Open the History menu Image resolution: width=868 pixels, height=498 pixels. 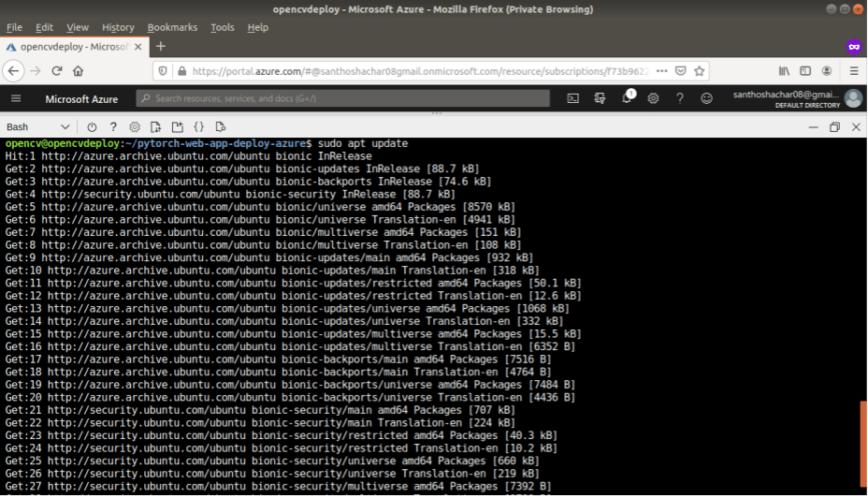point(118,27)
